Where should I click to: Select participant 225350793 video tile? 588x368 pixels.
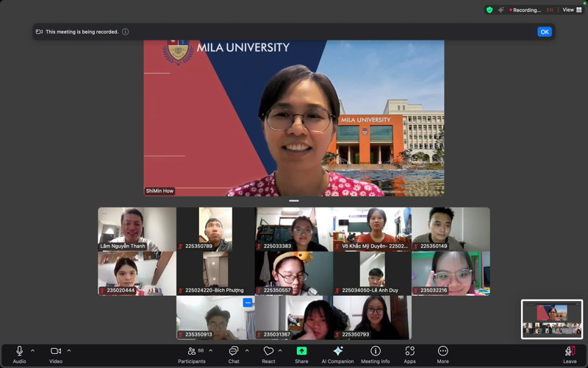tap(373, 318)
